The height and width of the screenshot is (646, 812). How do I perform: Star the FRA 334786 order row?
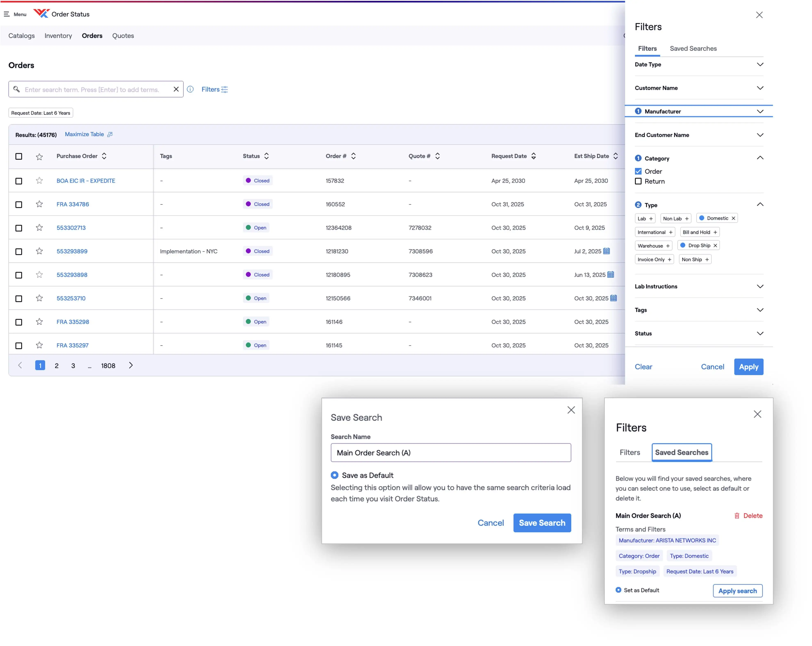click(39, 204)
